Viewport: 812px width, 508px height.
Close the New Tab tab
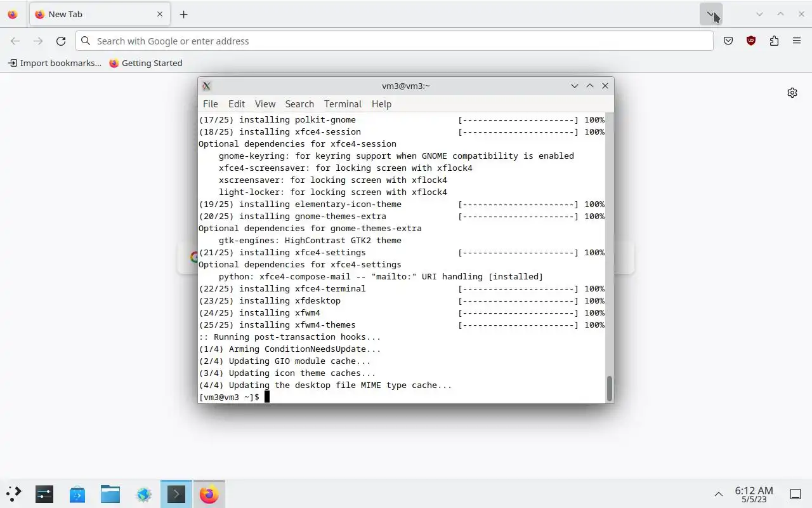pos(160,14)
